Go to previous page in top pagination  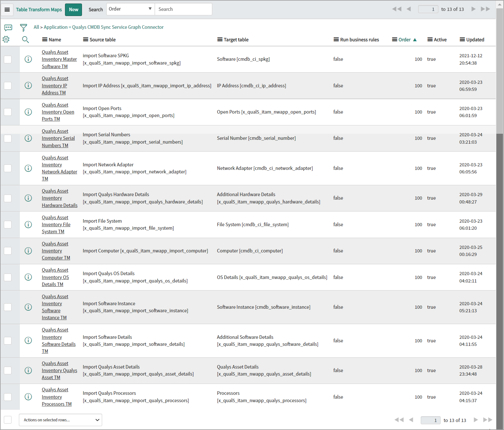point(409,9)
